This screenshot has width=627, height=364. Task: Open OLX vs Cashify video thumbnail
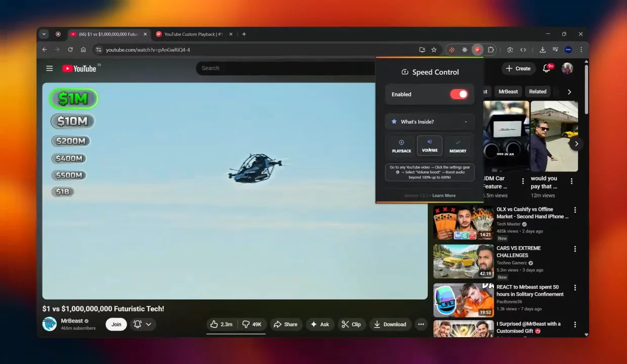pos(463,222)
